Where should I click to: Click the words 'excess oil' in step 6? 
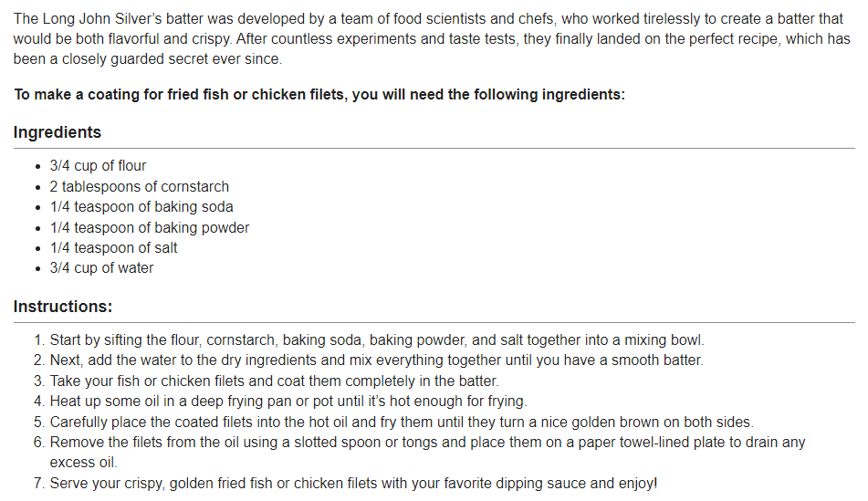coord(84,463)
